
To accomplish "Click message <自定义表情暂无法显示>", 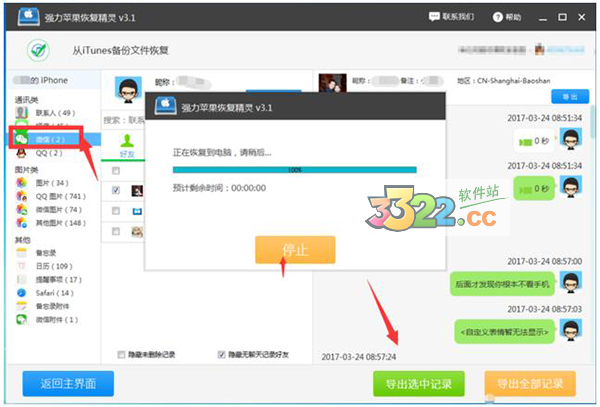I will 504,332.
